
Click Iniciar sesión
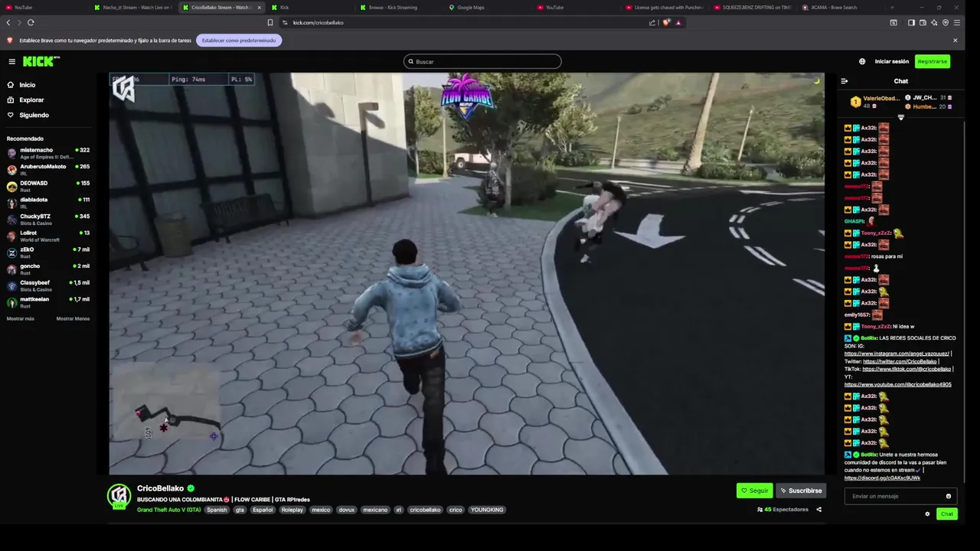pos(892,61)
